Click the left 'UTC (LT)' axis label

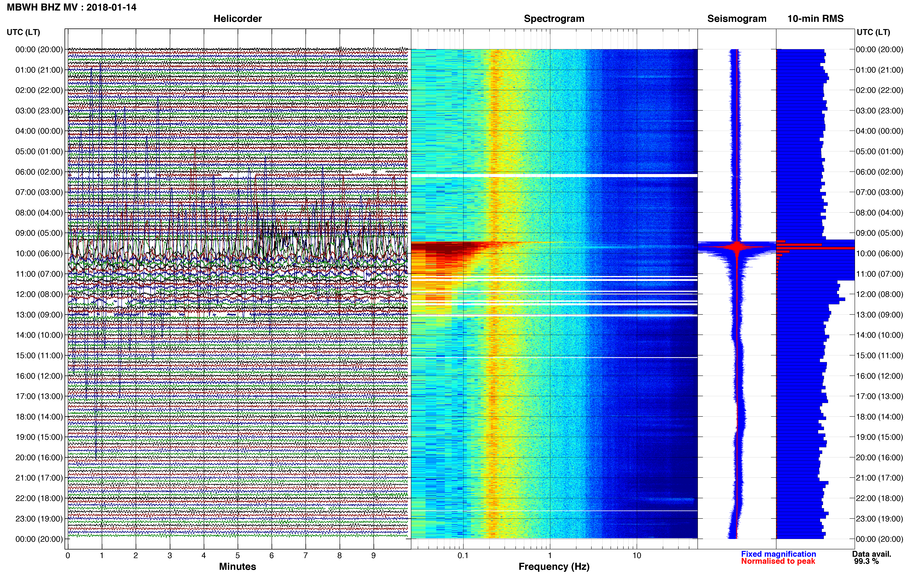pyautogui.click(x=23, y=32)
